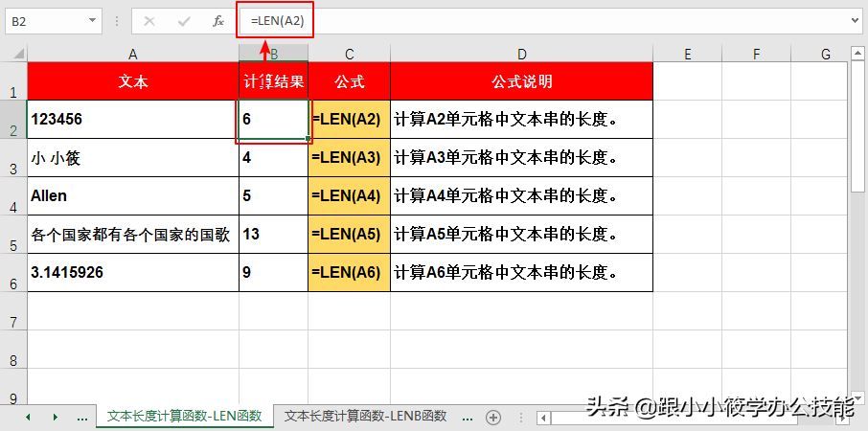Image resolution: width=868 pixels, height=431 pixels.
Task: Add new sheet with plus button
Action: pos(492,418)
